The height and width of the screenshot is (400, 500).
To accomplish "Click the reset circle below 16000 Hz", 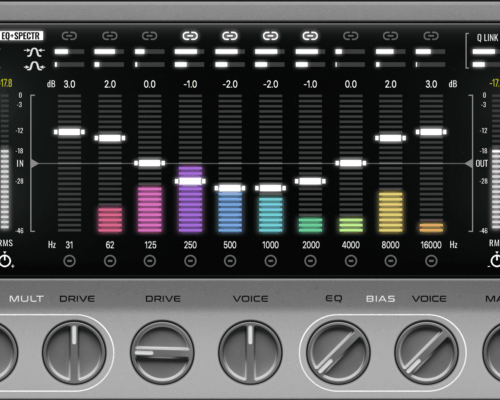I will [431, 261].
